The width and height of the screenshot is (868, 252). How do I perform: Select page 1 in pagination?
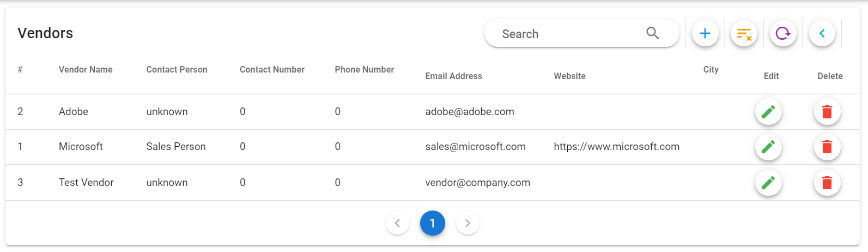tap(433, 223)
